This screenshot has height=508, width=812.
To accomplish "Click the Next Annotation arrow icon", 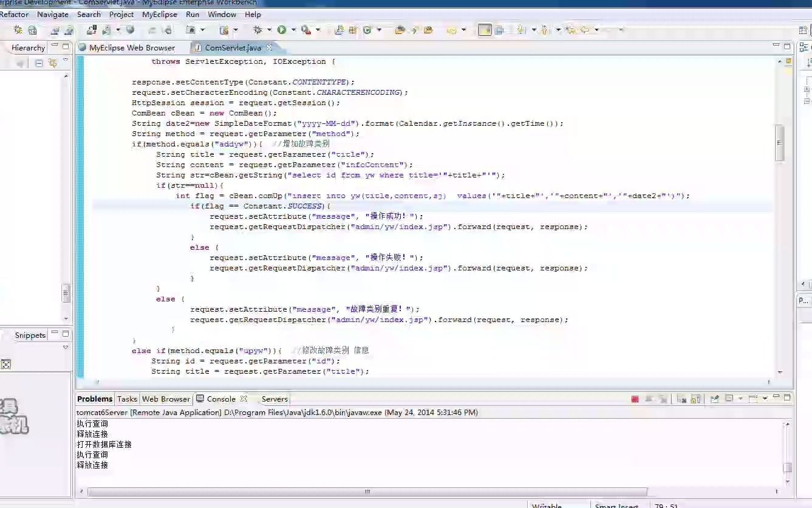I will pyautogui.click(x=521, y=30).
